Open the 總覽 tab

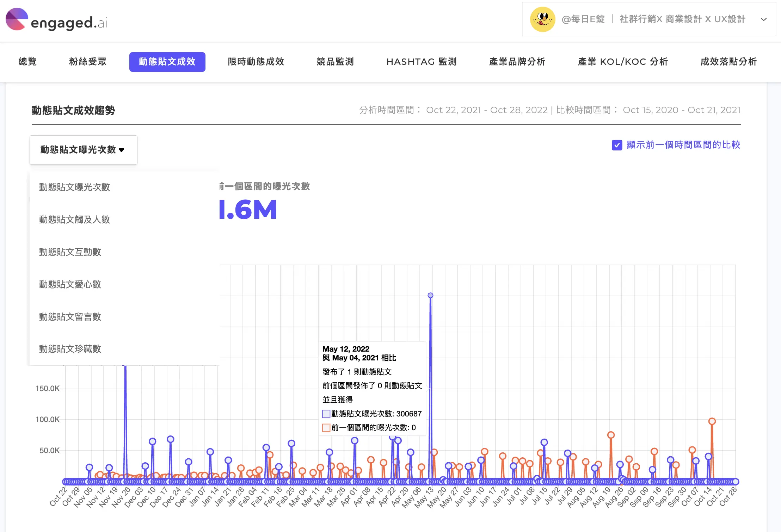point(27,62)
